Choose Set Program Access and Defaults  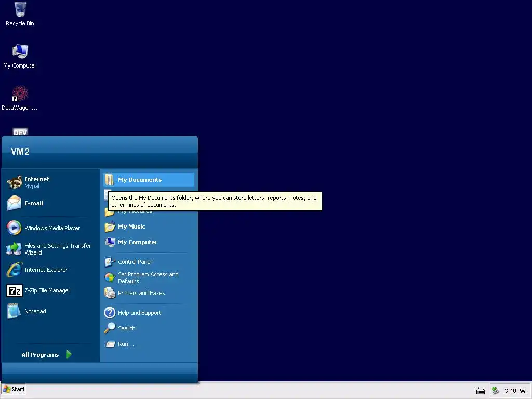pos(149,277)
